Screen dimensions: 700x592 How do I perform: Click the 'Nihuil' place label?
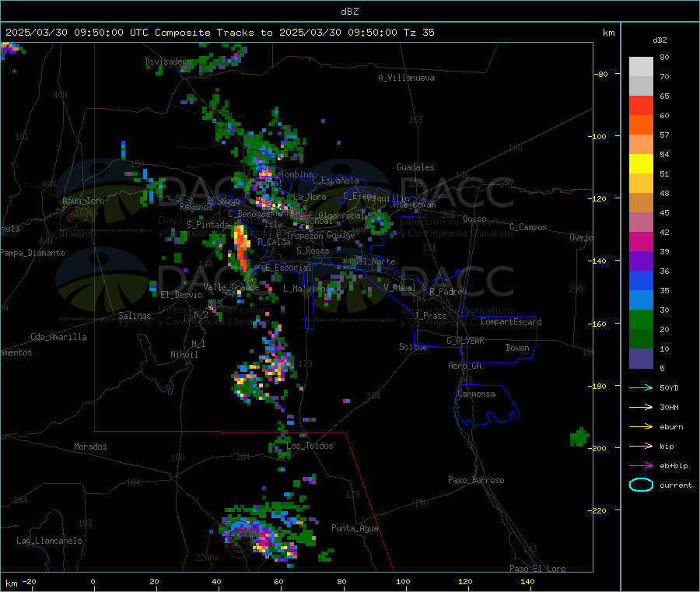coord(184,355)
